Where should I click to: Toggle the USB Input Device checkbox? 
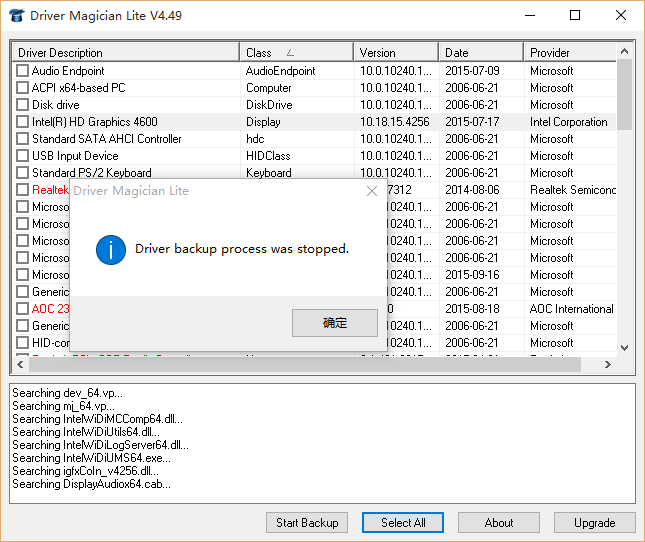[x=23, y=156]
